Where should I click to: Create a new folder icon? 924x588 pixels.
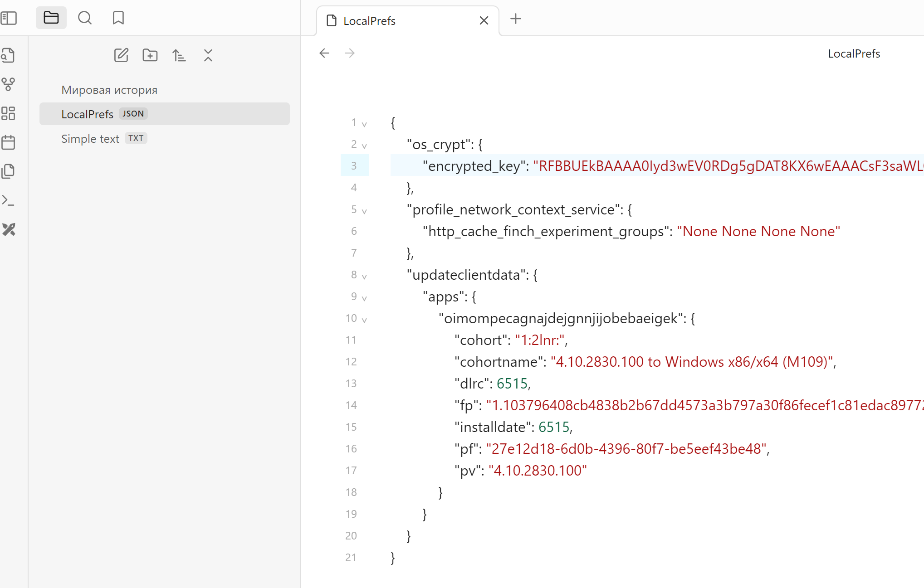150,55
